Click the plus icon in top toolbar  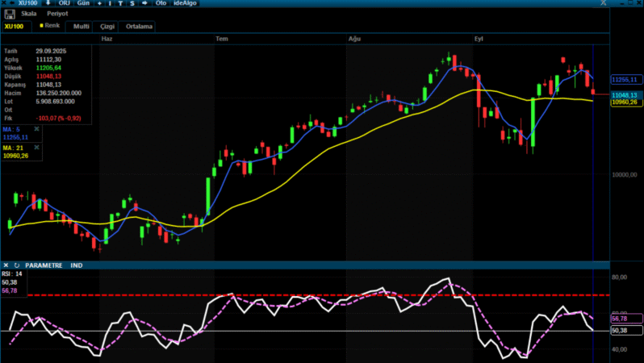(x=99, y=4)
